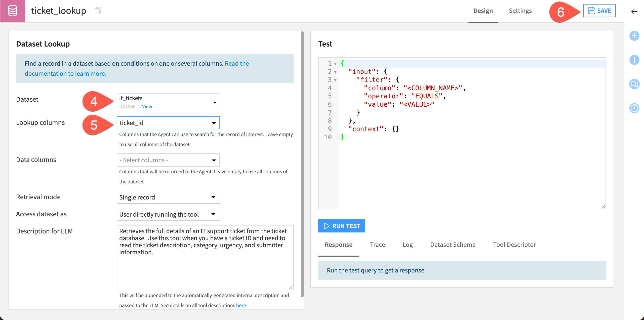Click line number 10 in the gutter
This screenshot has height=320, width=644.
328,137
